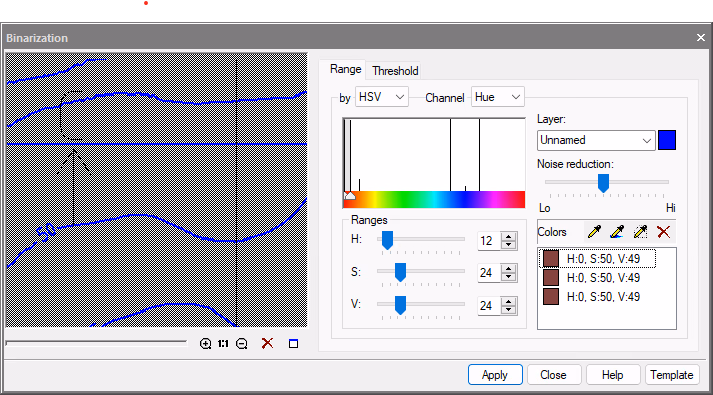Decrease the H range value
The width and height of the screenshot is (713, 395).
click(x=509, y=245)
